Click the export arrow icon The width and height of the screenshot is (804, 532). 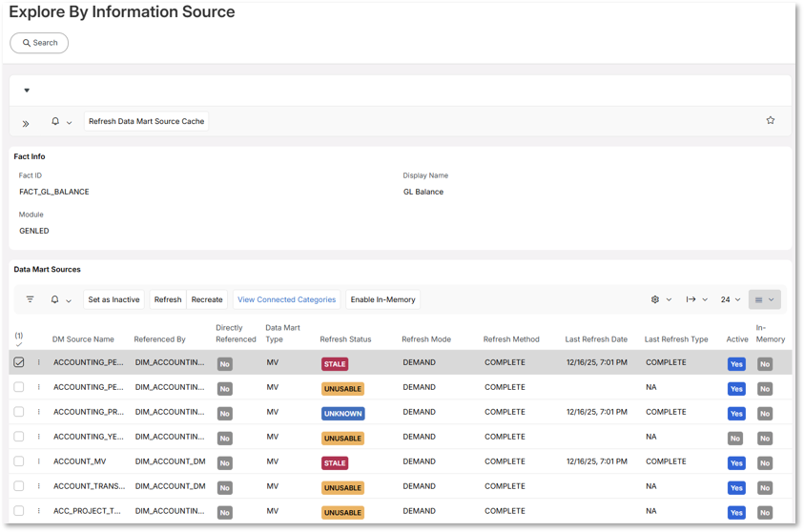691,299
